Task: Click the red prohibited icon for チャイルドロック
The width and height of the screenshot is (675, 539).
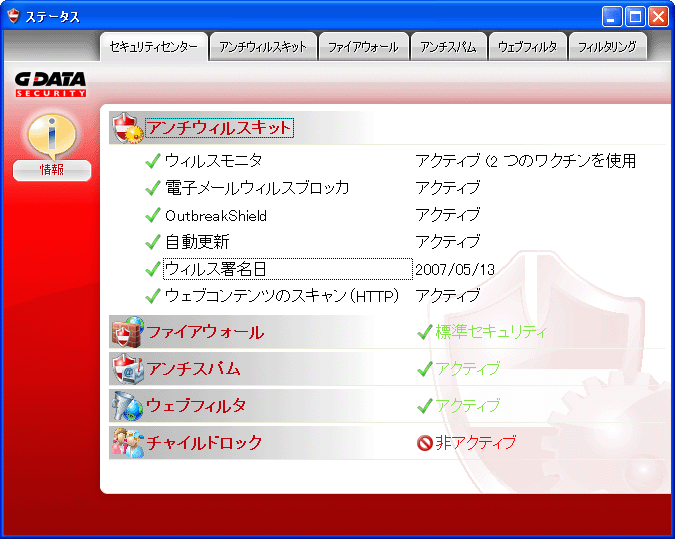Action: click(x=424, y=443)
